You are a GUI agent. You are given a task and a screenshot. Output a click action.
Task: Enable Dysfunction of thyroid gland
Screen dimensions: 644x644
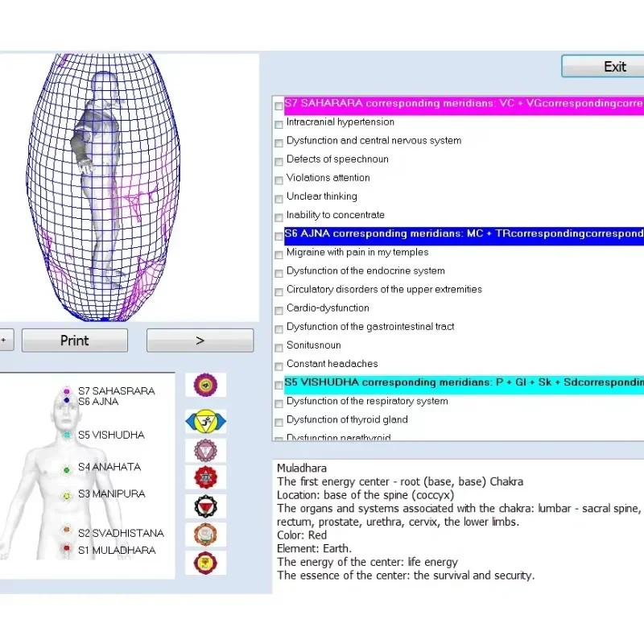pyautogui.click(x=279, y=419)
